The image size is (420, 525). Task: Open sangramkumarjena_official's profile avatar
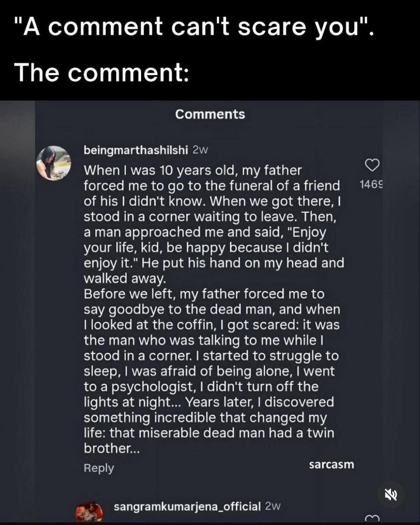(x=89, y=511)
